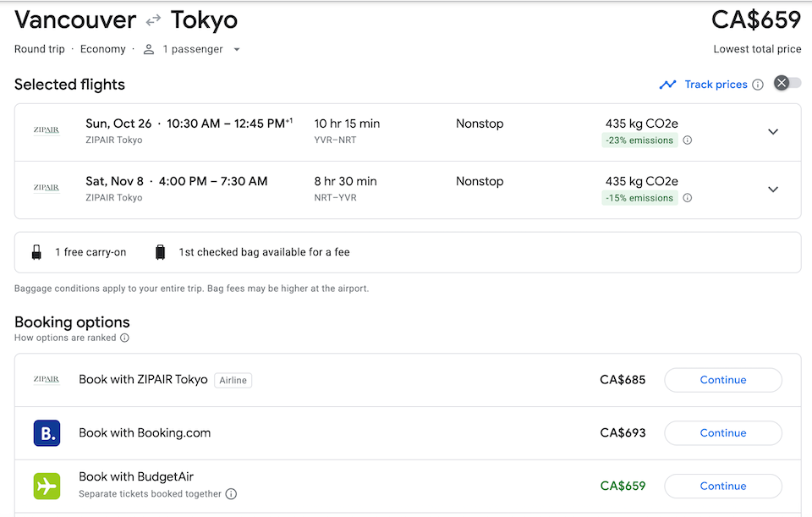Viewport: 812px width, 517px height.
Task: Continue booking with BudgetAir
Action: pyautogui.click(x=723, y=486)
